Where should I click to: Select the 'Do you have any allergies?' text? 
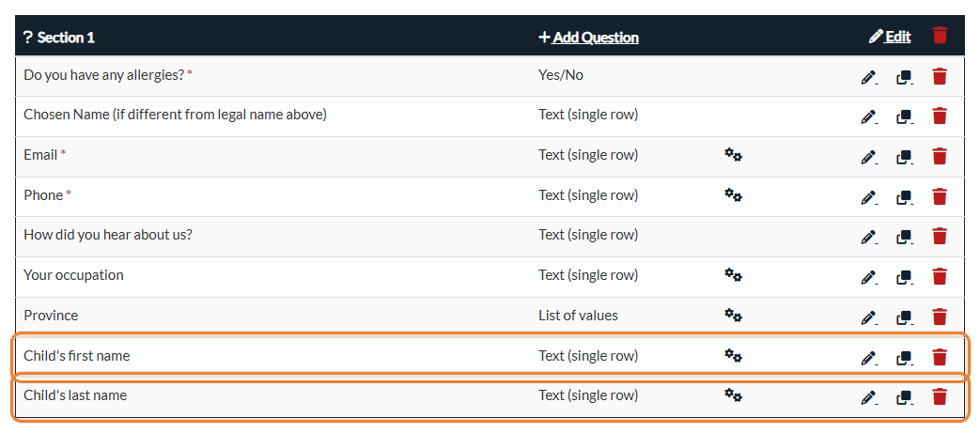[x=104, y=75]
